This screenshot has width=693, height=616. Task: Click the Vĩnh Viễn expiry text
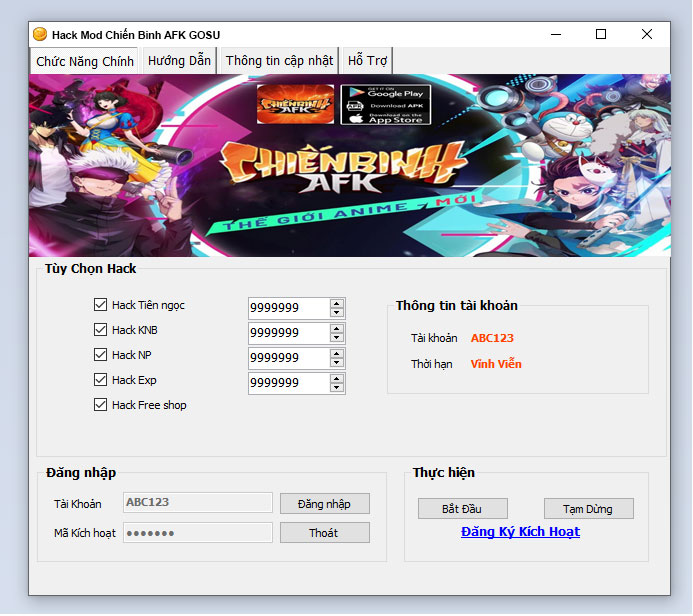tap(496, 364)
